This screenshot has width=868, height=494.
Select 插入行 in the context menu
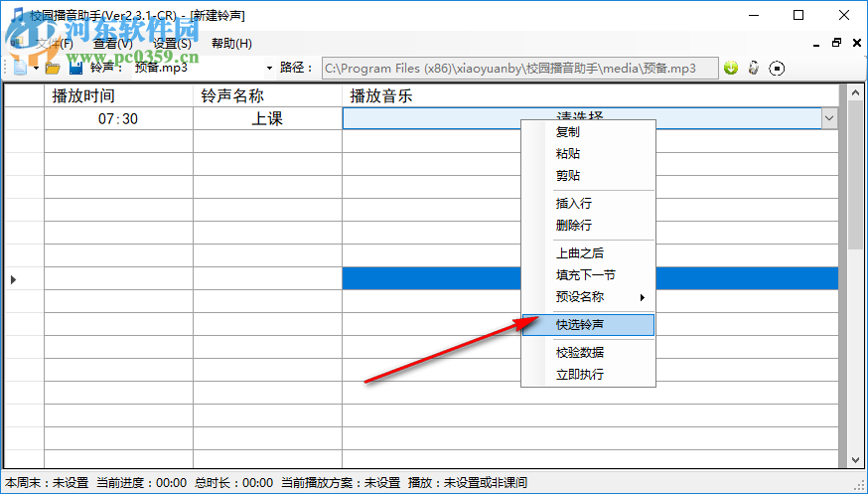pyautogui.click(x=589, y=203)
